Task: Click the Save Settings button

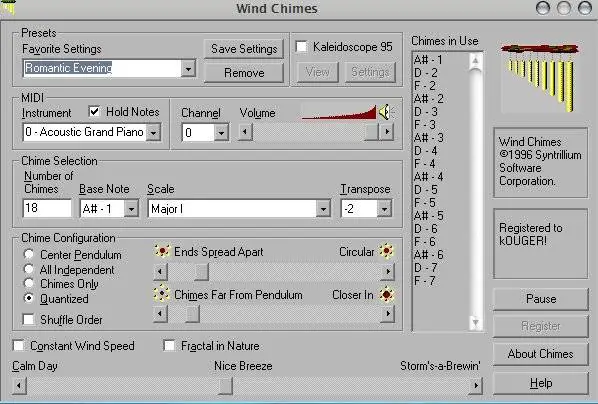Action: pos(244,49)
